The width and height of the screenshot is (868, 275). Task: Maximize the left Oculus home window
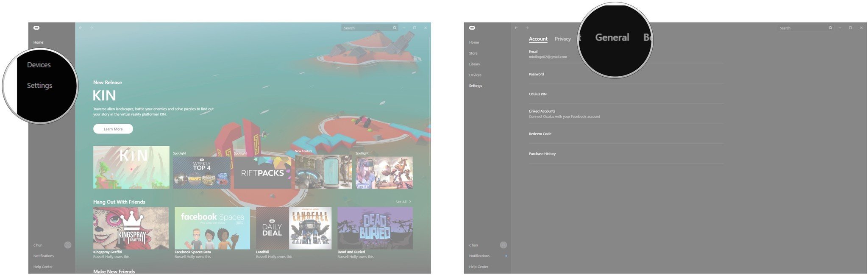[x=415, y=28]
